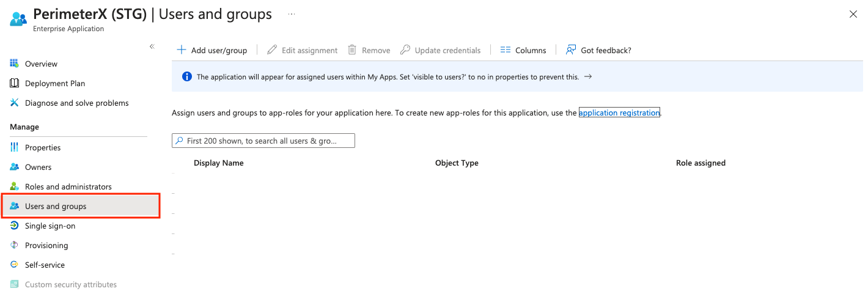Click the Update credentials key icon
The height and width of the screenshot is (305, 868).
click(405, 50)
